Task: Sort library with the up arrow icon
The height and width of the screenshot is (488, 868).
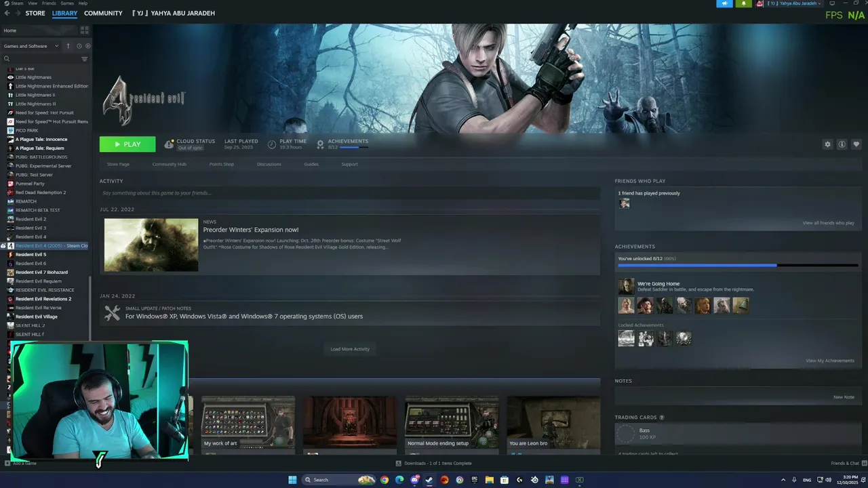Action: coord(68,46)
